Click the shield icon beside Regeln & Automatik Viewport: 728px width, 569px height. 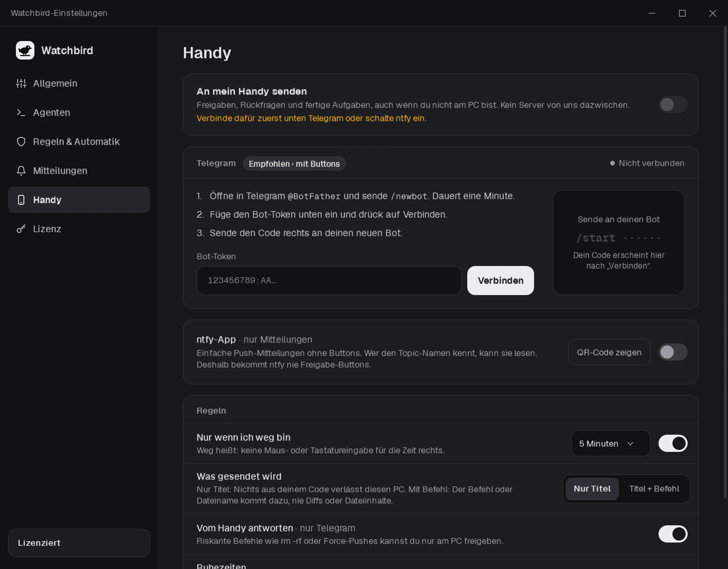point(21,142)
